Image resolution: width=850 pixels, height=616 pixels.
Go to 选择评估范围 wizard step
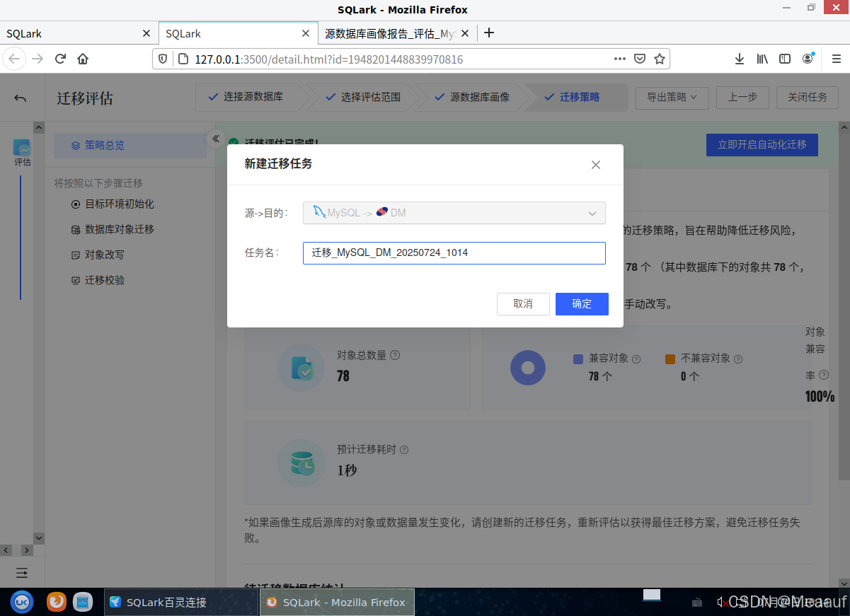tap(362, 98)
